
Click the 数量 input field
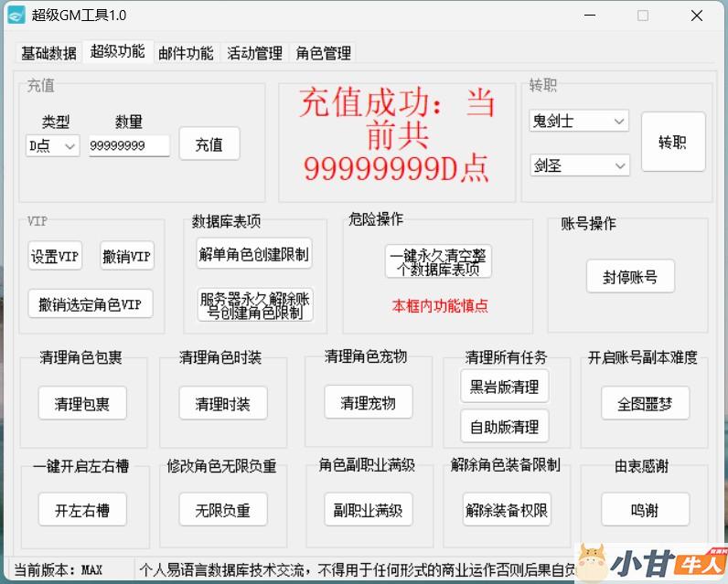tap(129, 146)
